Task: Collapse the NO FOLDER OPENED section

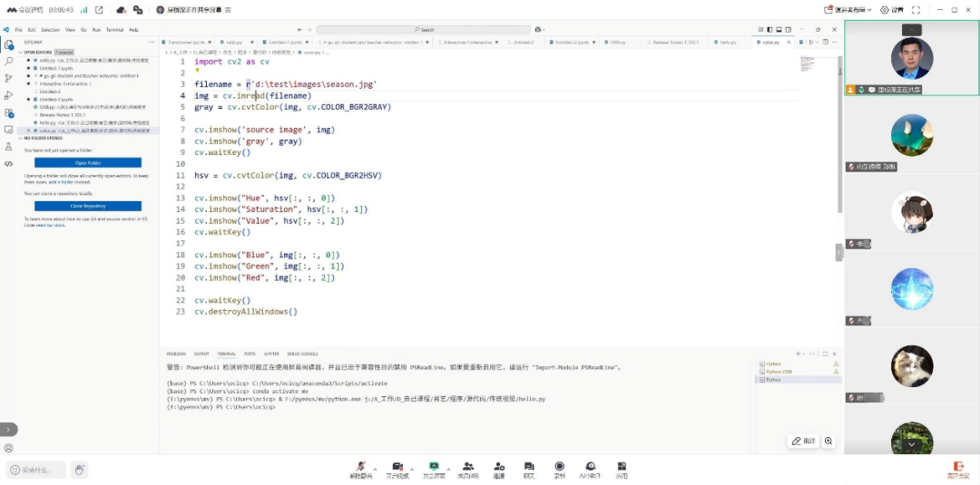Action: (x=21, y=138)
